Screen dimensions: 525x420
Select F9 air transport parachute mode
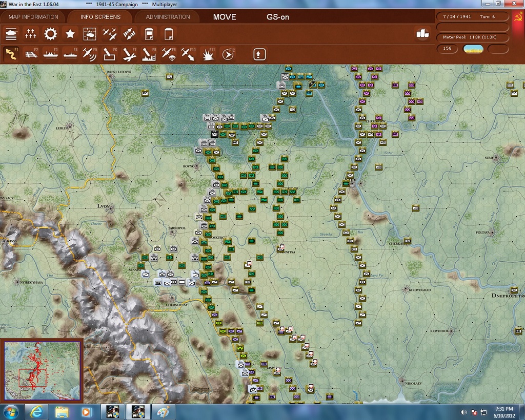pyautogui.click(x=169, y=54)
